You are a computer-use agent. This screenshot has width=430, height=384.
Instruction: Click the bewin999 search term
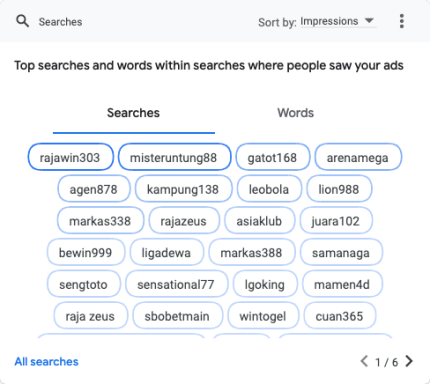(x=86, y=252)
